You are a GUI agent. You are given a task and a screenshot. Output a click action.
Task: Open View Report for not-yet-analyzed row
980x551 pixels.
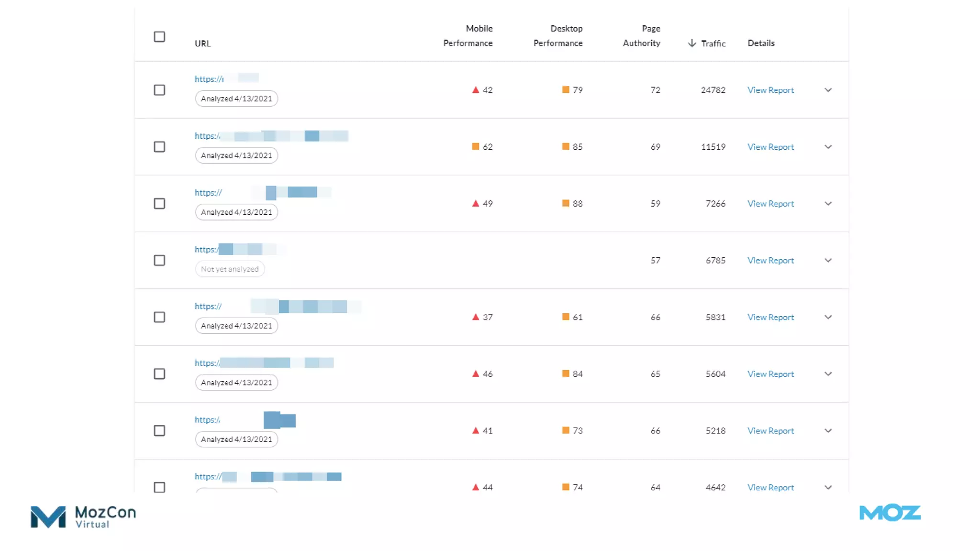click(770, 260)
